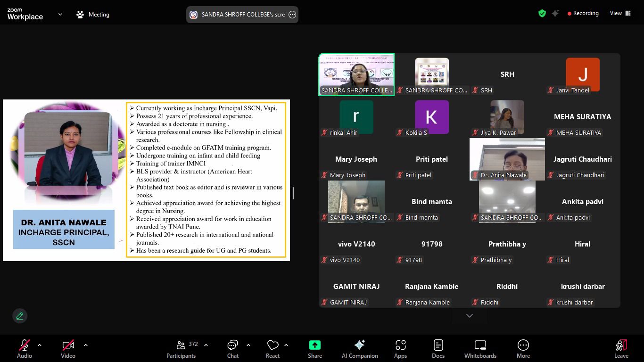Open Docs from the toolbar
Image resolution: width=644 pixels, height=362 pixels.
[438, 349]
